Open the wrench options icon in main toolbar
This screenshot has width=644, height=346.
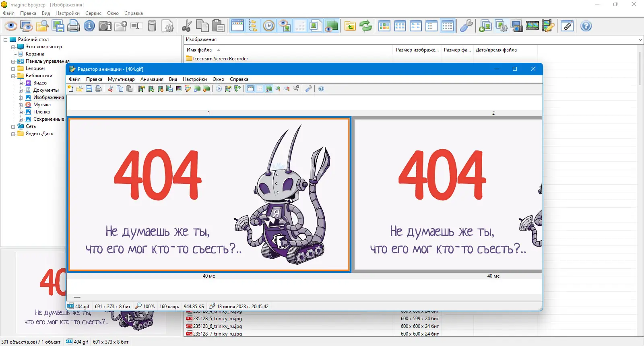466,26
